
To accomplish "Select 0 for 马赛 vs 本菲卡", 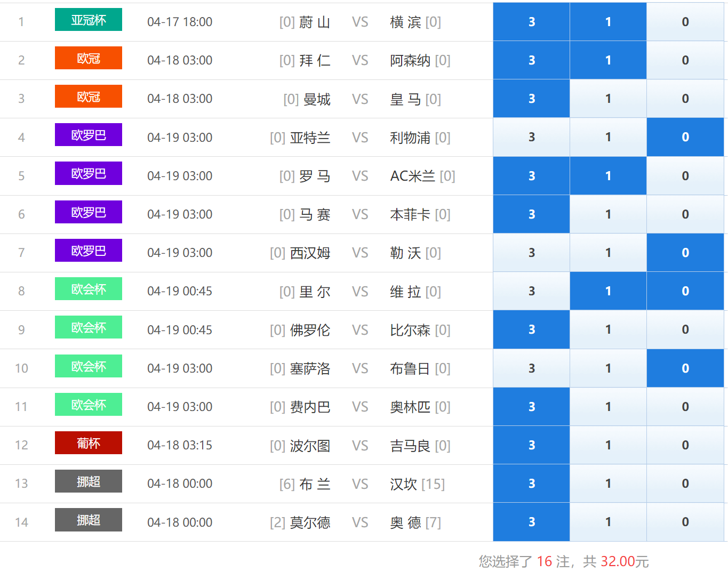I will point(685,214).
